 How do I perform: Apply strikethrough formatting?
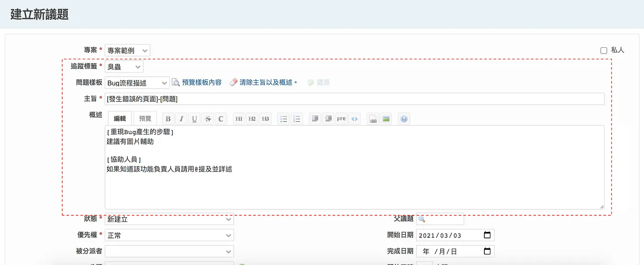(208, 118)
